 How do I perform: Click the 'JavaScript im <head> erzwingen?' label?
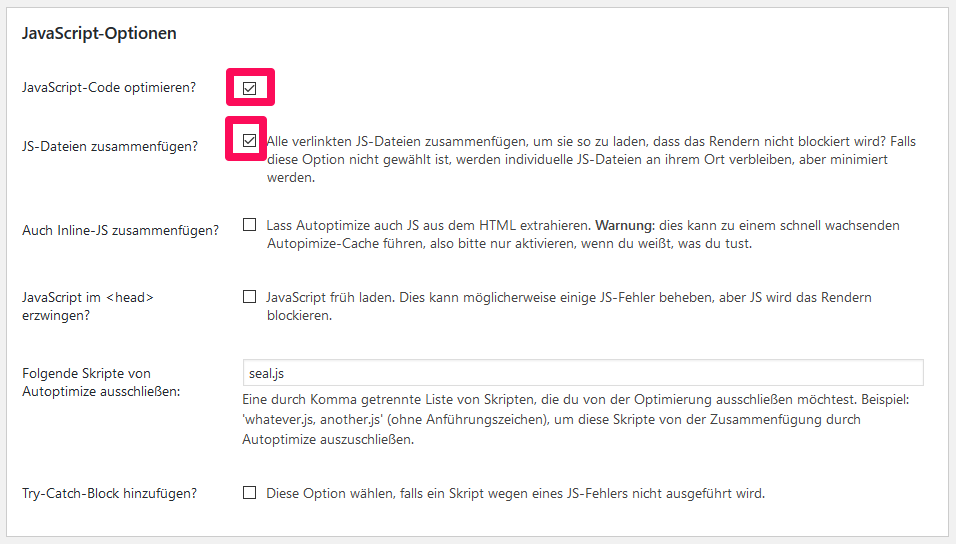(88, 306)
